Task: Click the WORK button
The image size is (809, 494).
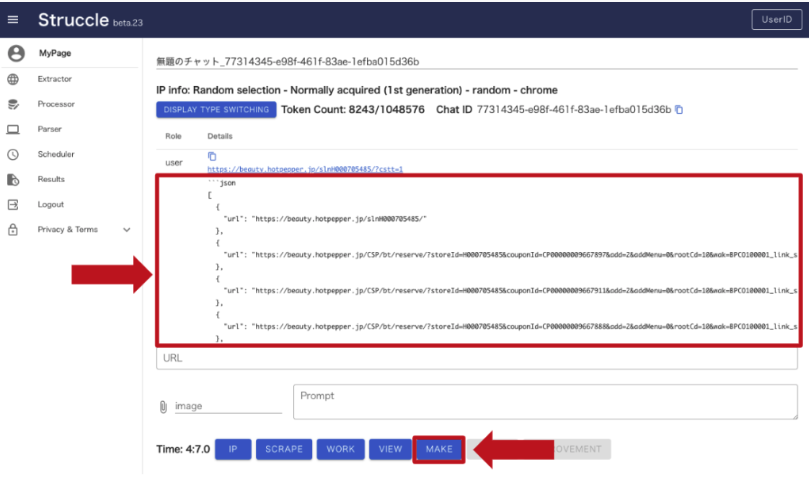Action: tap(341, 449)
